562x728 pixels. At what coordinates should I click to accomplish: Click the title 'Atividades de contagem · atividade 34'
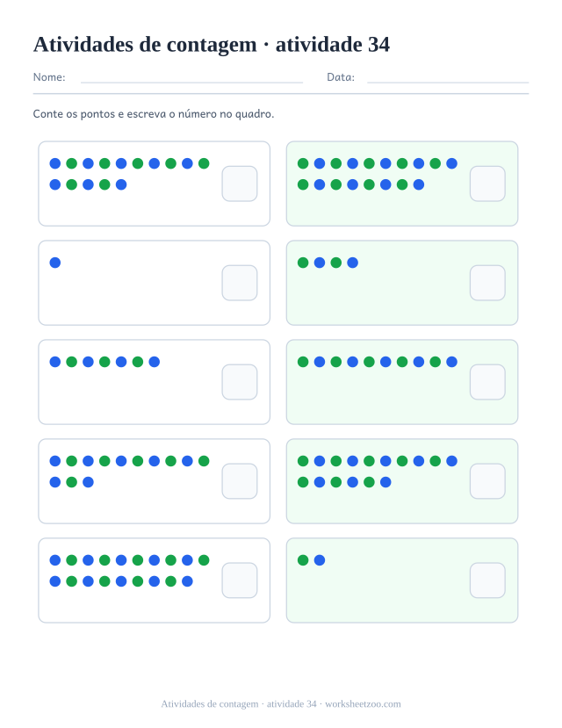click(x=212, y=45)
